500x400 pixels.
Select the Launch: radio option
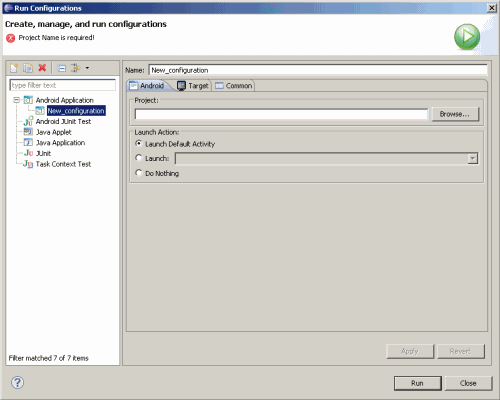pos(139,158)
